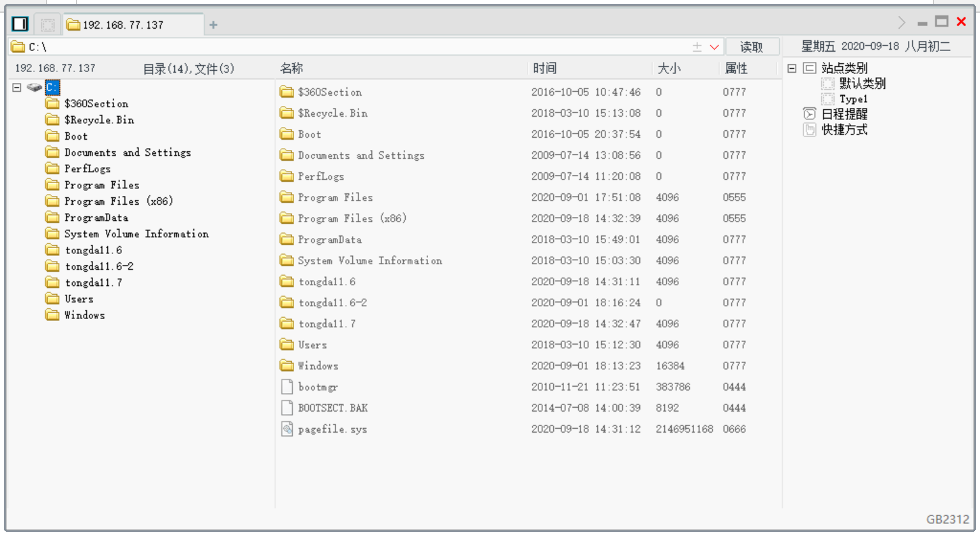Screen dimensions: 980x536
Task: Select the 默认类别 default category item
Action: tap(861, 84)
